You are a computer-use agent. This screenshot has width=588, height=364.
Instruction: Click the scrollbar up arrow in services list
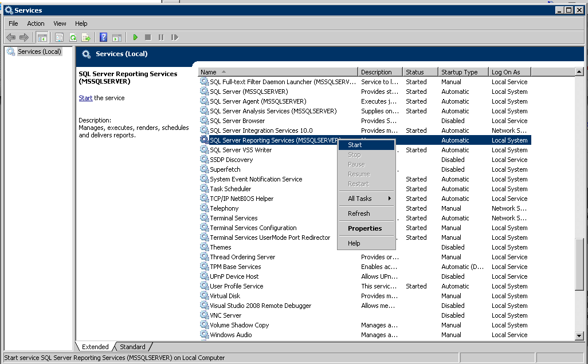coord(579,72)
